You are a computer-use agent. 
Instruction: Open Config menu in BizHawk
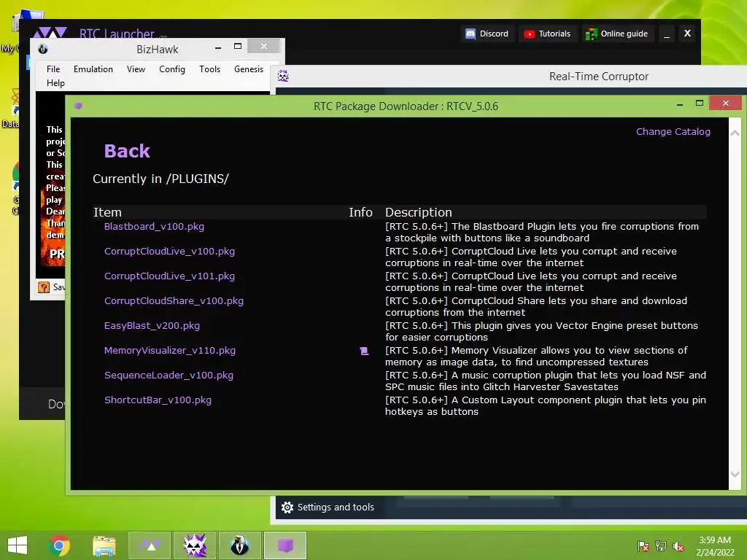click(x=172, y=69)
